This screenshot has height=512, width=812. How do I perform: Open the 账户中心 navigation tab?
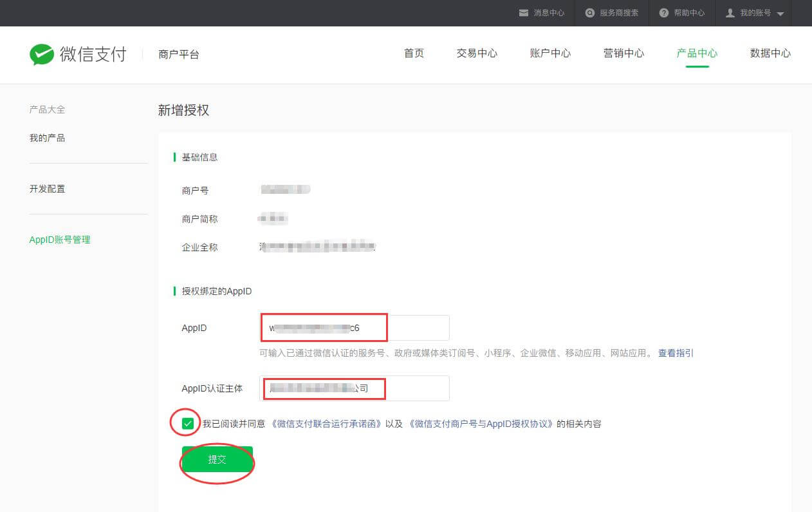[550, 53]
